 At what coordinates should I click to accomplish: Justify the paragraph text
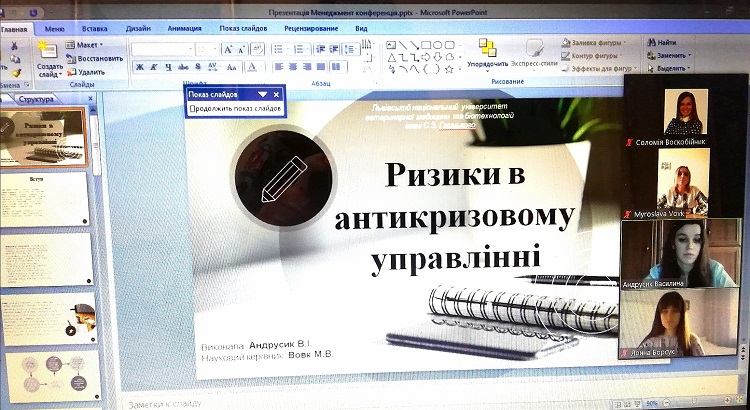point(321,66)
